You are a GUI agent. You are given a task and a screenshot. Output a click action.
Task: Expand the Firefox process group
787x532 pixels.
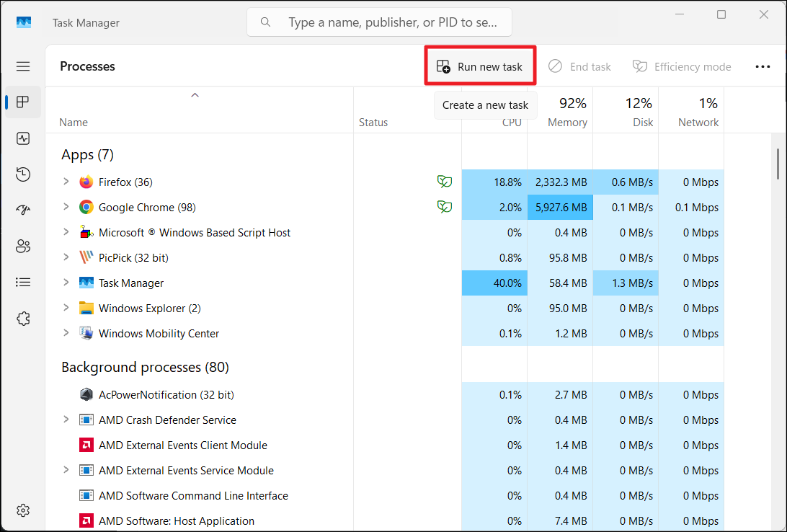pos(66,182)
